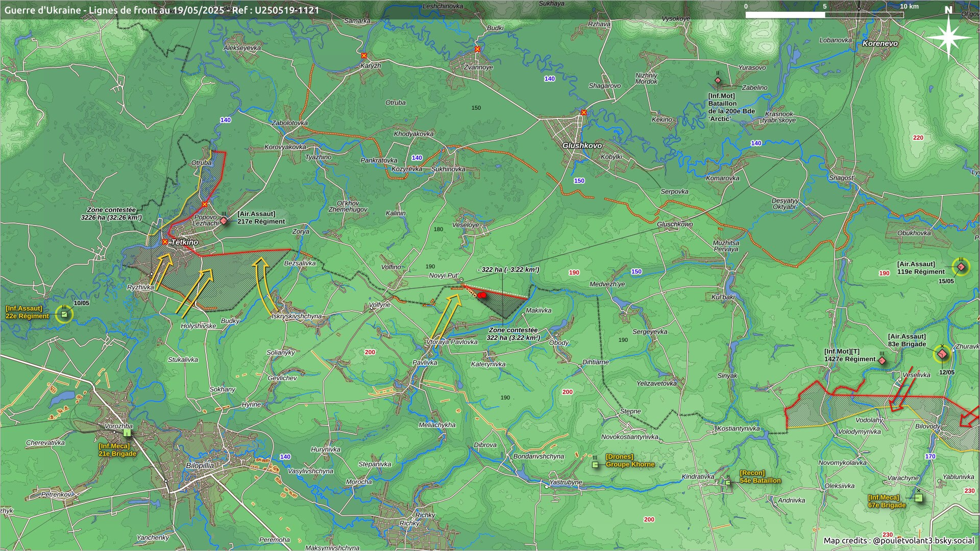
Task: Click the Gluschkowo label
Action: 675,224
